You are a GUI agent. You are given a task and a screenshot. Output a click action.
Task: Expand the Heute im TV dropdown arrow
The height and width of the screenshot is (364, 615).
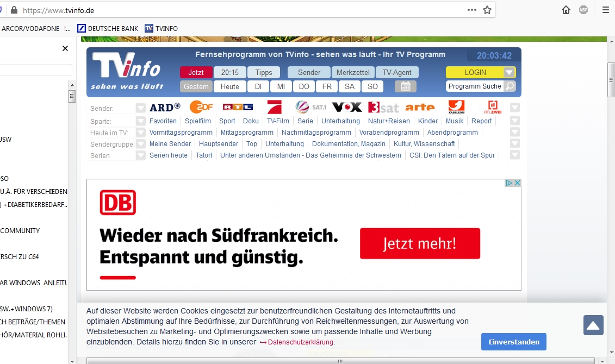click(x=140, y=133)
